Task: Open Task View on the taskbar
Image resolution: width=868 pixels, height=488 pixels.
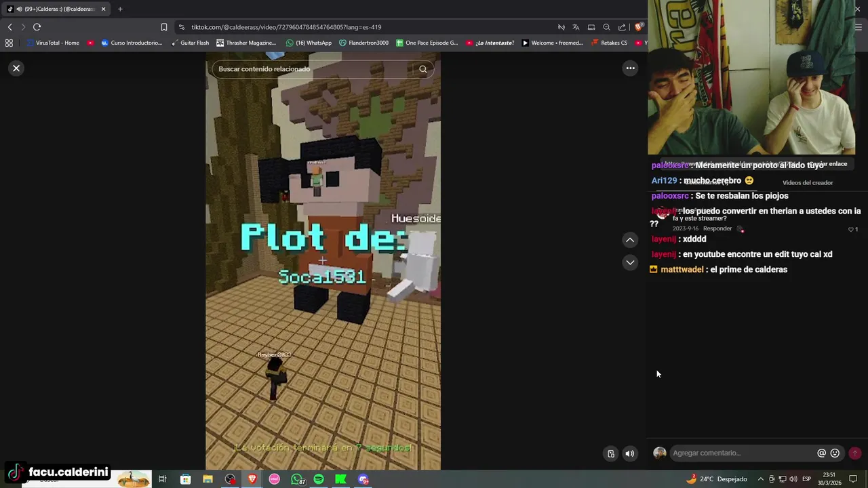Action: [x=163, y=479]
